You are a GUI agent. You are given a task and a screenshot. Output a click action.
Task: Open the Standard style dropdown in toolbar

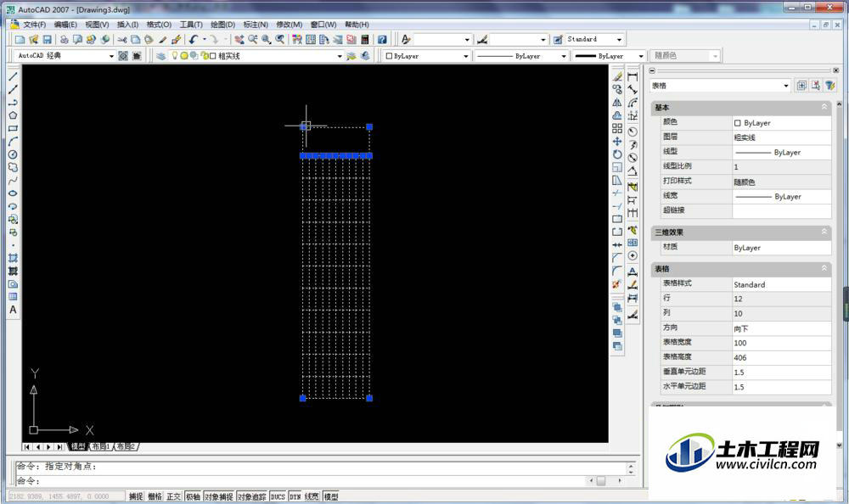pos(619,40)
